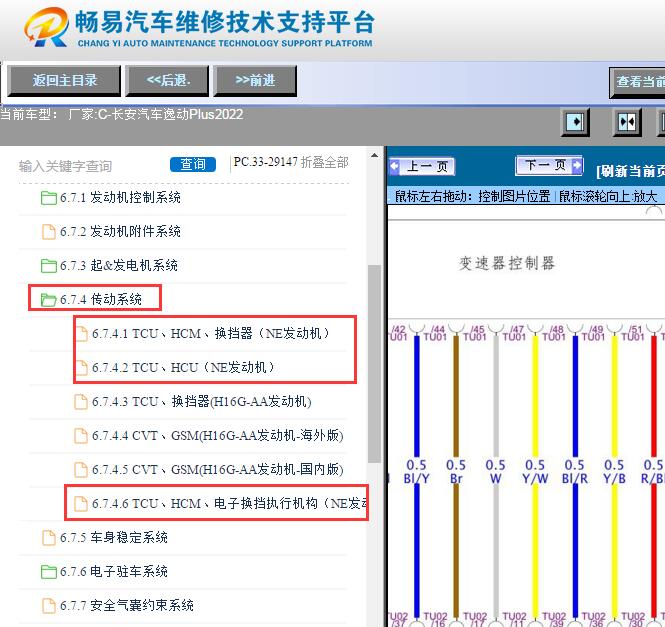Click the tree panel scrollbar thumb

[374, 364]
